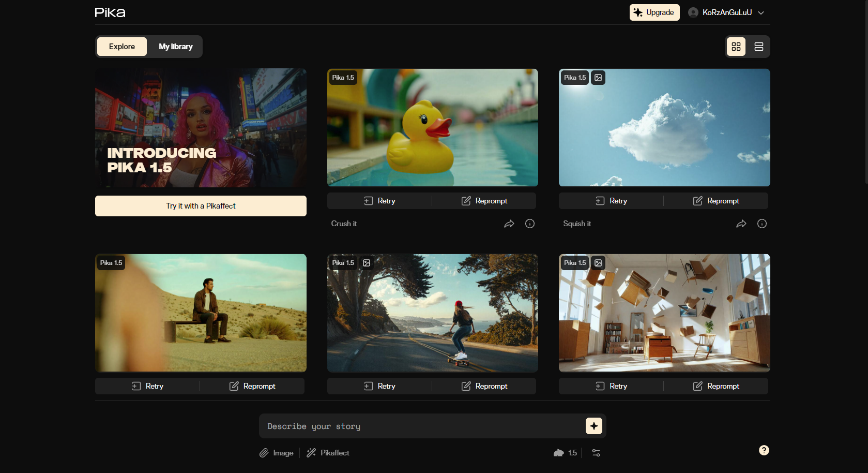
Task: Attach an Image to the prompt
Action: click(x=277, y=453)
